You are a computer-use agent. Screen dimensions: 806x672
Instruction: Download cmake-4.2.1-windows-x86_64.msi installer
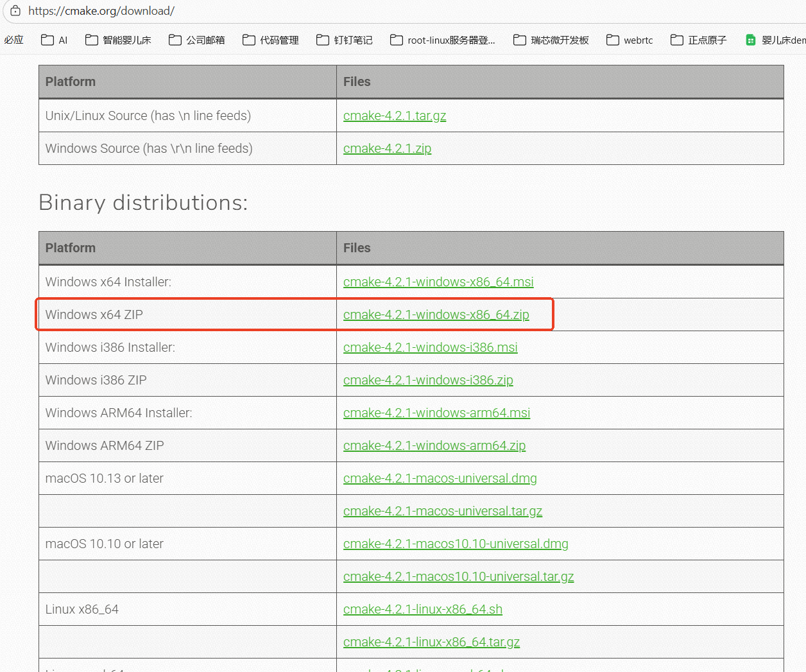click(438, 282)
